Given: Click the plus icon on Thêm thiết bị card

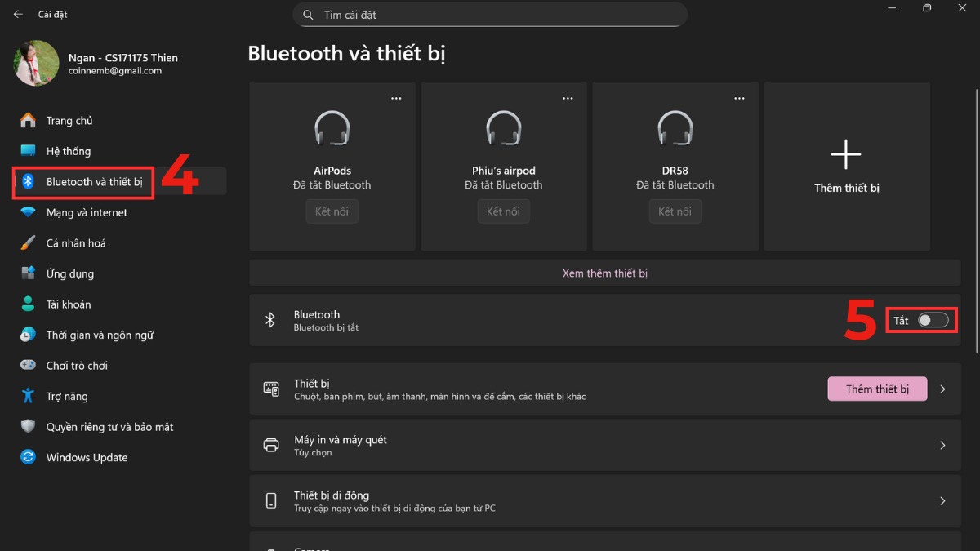Looking at the screenshot, I should click(x=846, y=153).
